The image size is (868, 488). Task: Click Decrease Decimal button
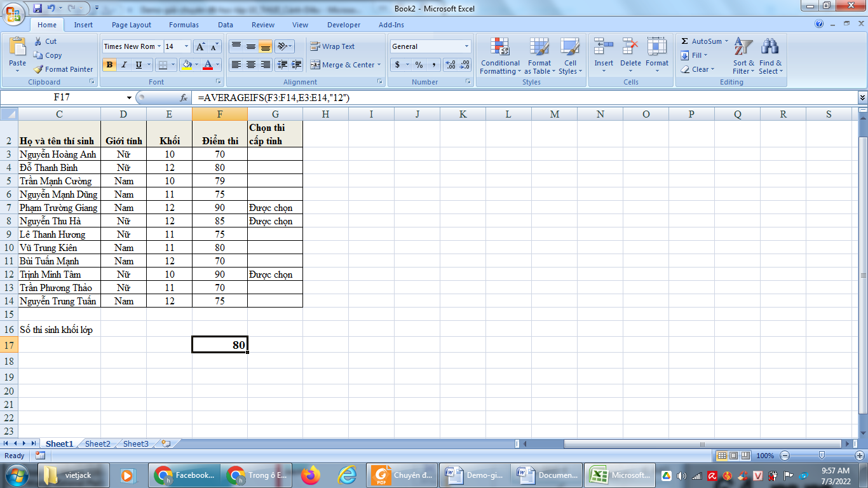click(465, 65)
